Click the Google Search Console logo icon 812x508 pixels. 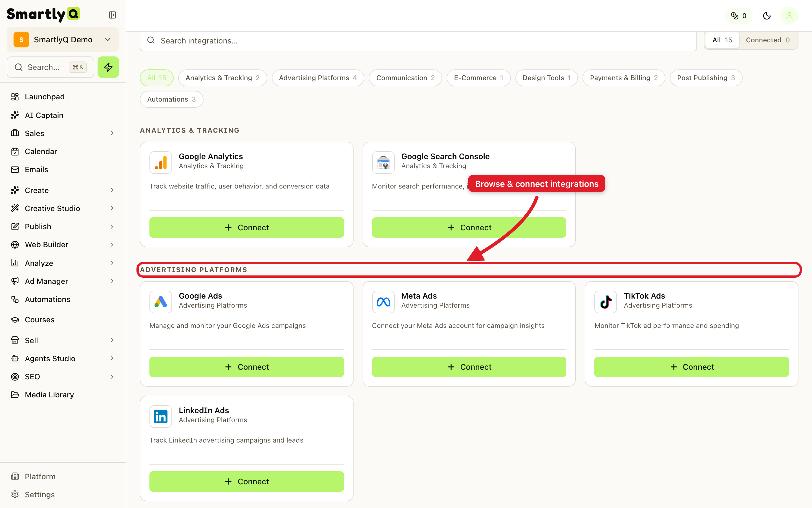(x=383, y=163)
